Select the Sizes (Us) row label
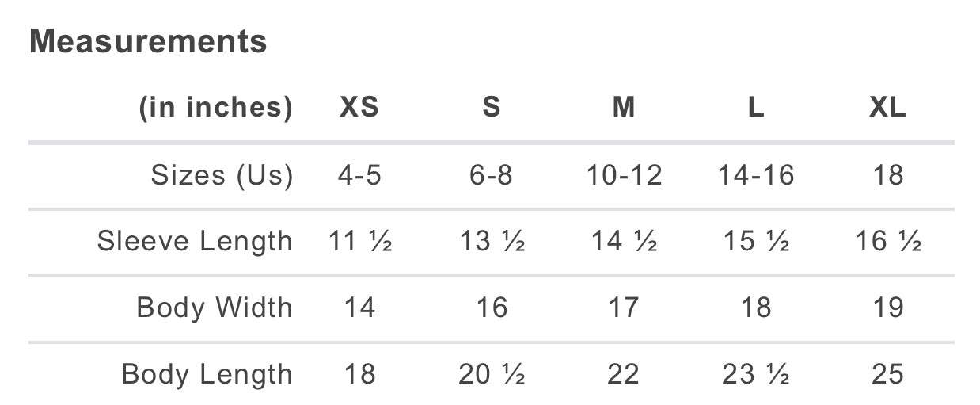980x405 pixels. tap(222, 175)
